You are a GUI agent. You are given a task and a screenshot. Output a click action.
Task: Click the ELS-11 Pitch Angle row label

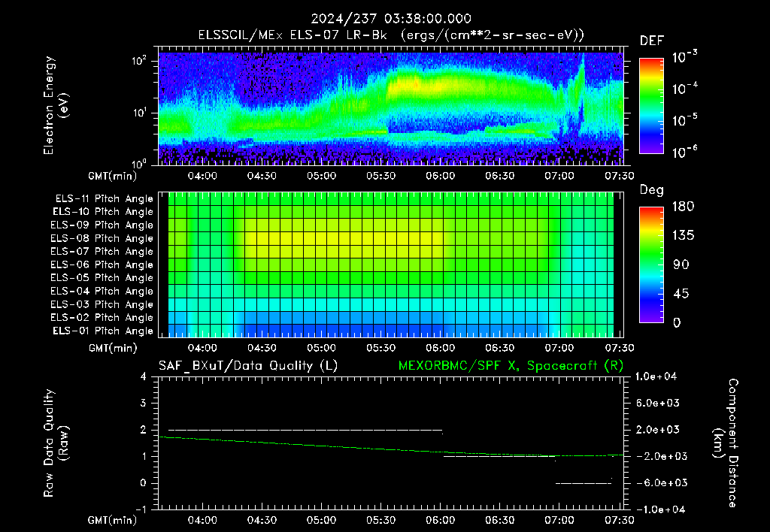104,199
